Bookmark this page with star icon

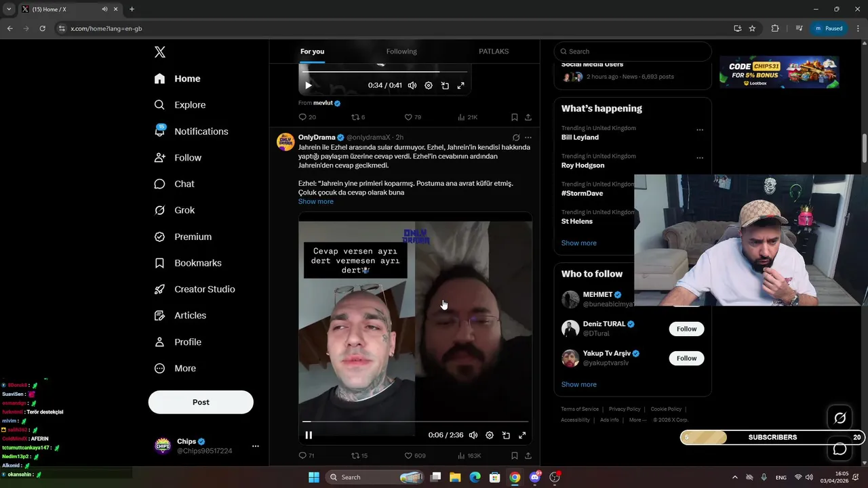(x=752, y=28)
